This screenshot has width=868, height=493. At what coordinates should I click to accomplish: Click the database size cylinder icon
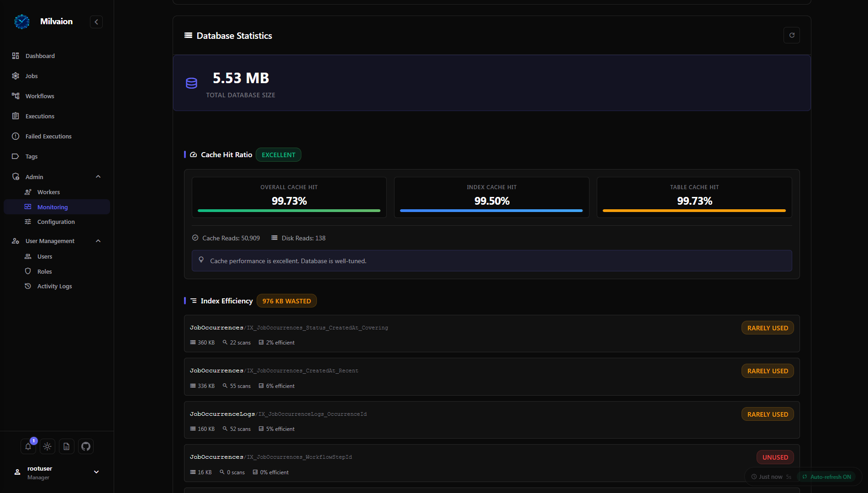(191, 83)
